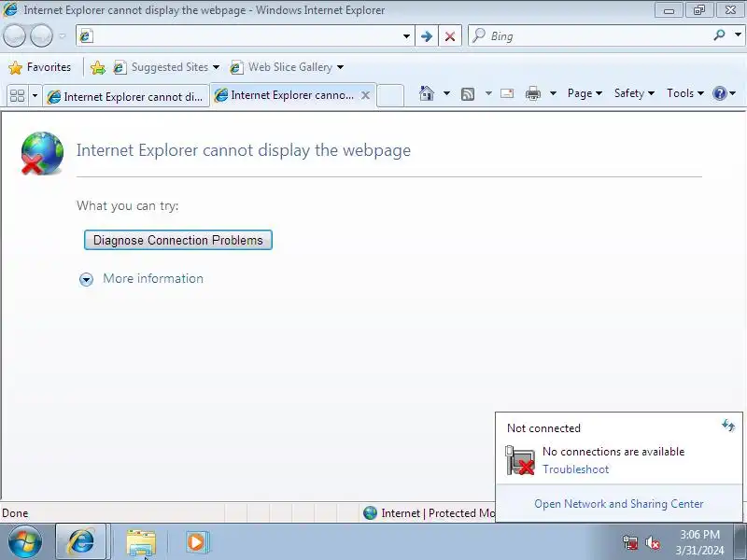747x560 pixels.
Task: Expand the address bar history dropdown
Action: 406,36
